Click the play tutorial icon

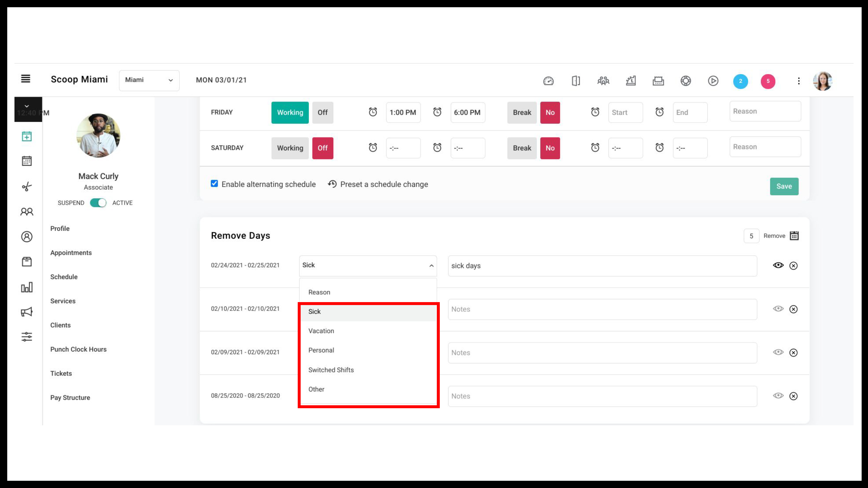(713, 81)
